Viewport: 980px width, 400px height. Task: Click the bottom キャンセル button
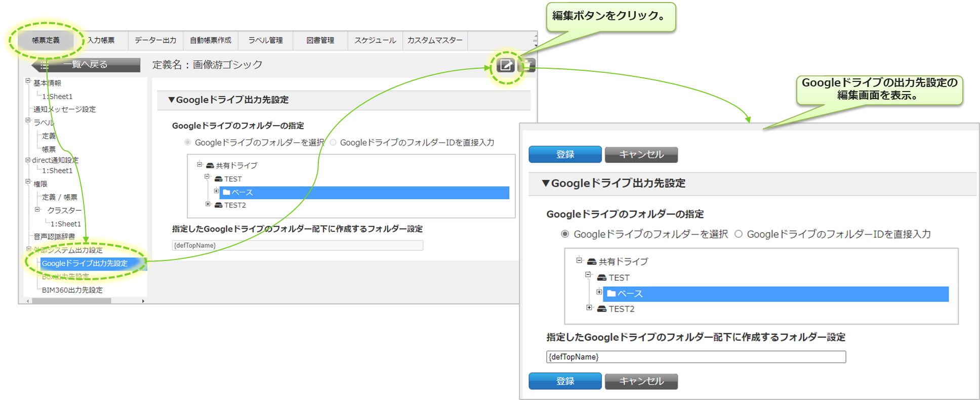(x=641, y=381)
